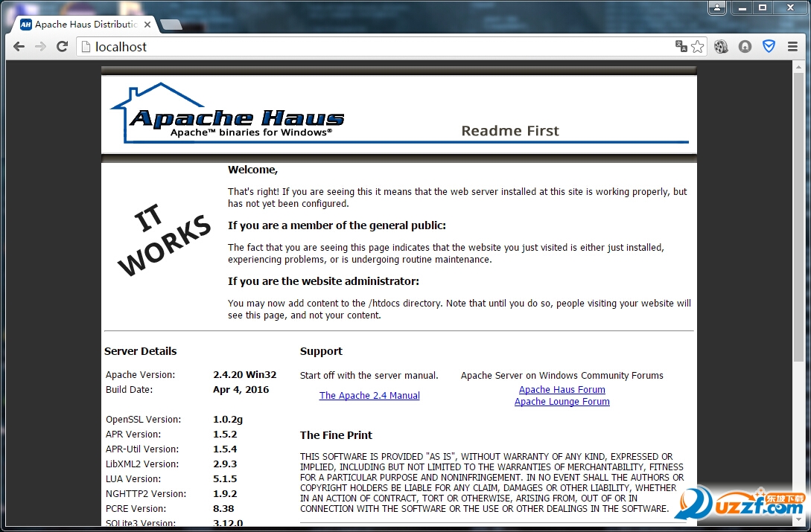This screenshot has width=811, height=532.
Task: Click the page file icon beside localhost
Action: (x=86, y=47)
